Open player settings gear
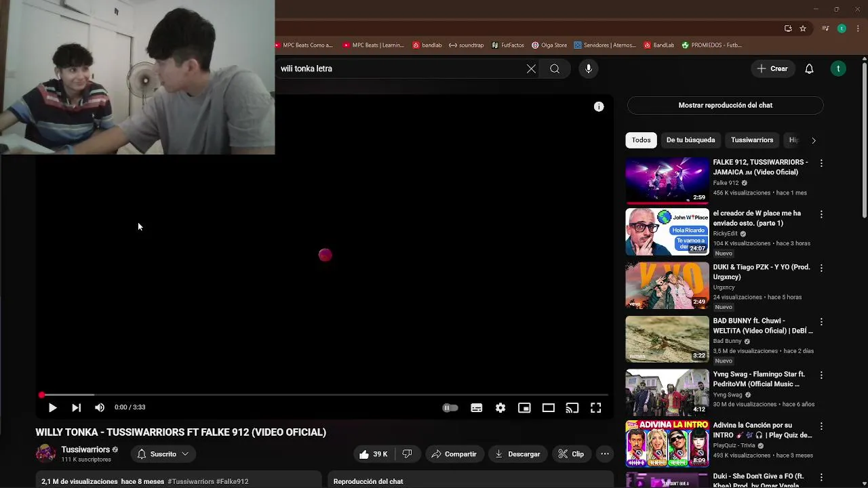The height and width of the screenshot is (488, 868). click(500, 407)
